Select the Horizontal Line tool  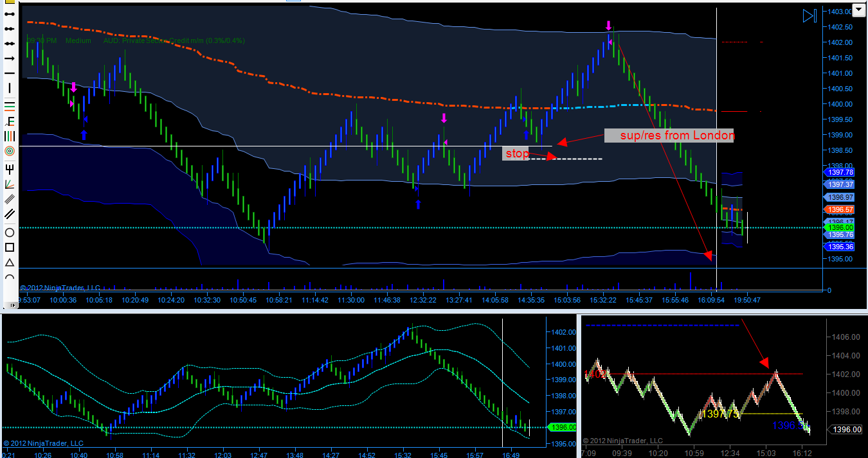10,73
